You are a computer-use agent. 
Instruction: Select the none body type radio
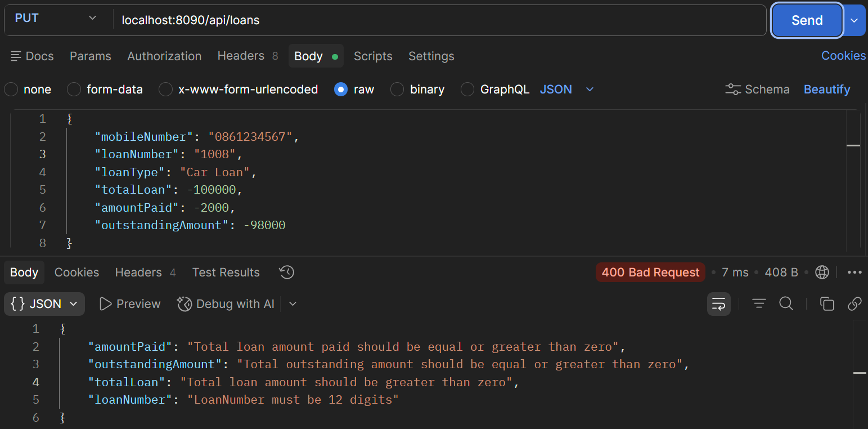click(11, 90)
